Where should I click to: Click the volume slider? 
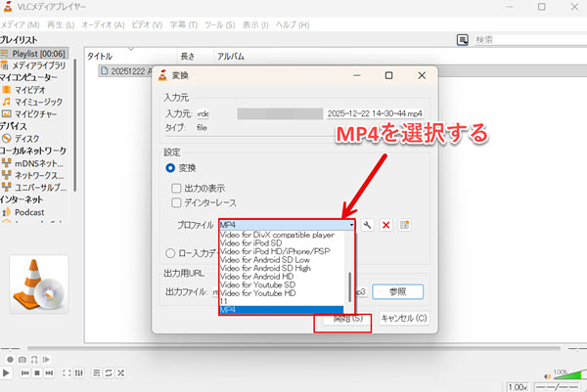tap(569, 375)
